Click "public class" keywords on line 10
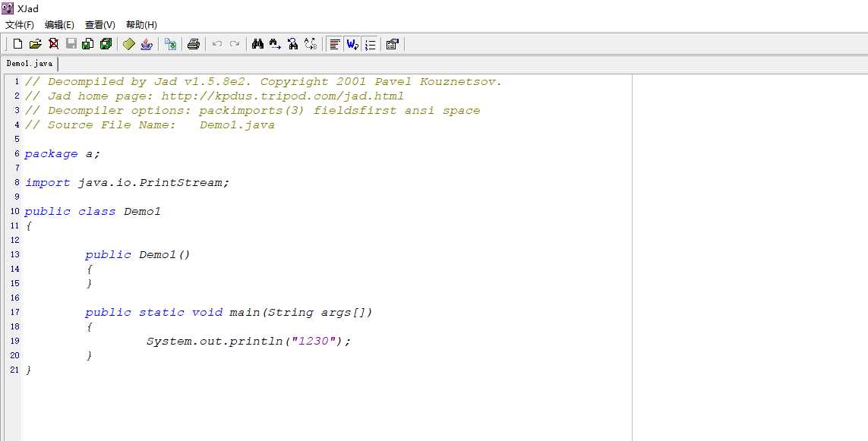Screen dimensions: 868x441 [x=71, y=211]
